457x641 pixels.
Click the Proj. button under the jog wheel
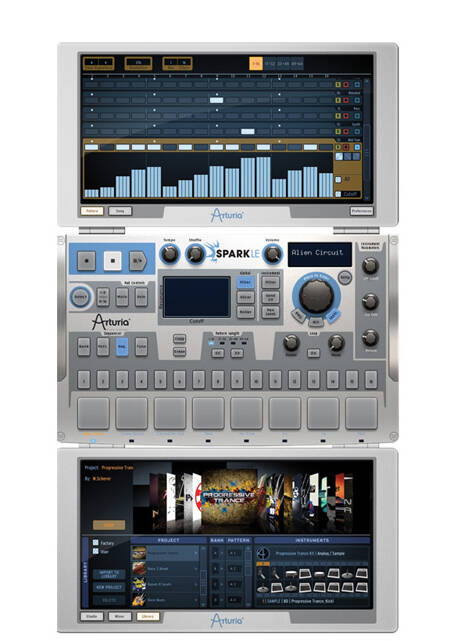coord(298,315)
